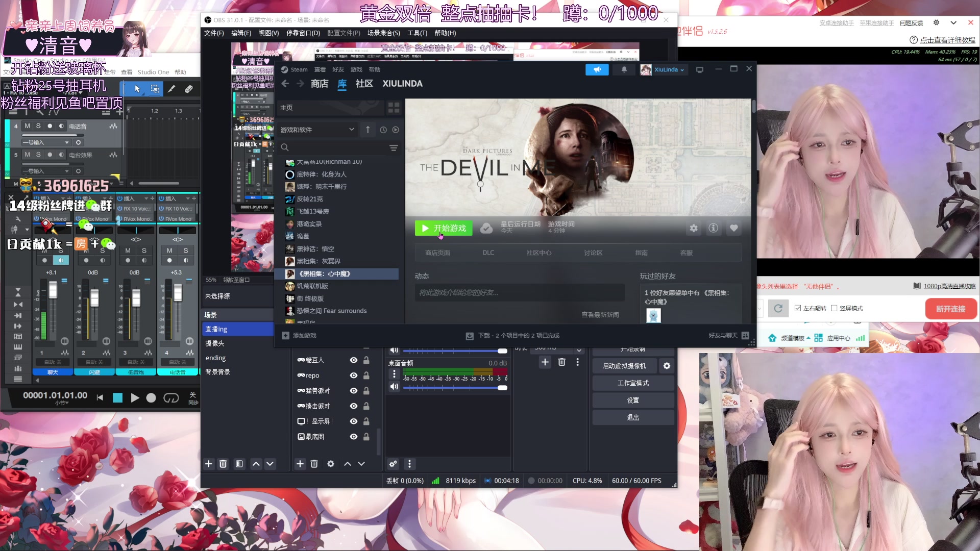Open the OBS 工具(T) menu
Image resolution: width=980 pixels, height=551 pixels.
click(x=417, y=33)
